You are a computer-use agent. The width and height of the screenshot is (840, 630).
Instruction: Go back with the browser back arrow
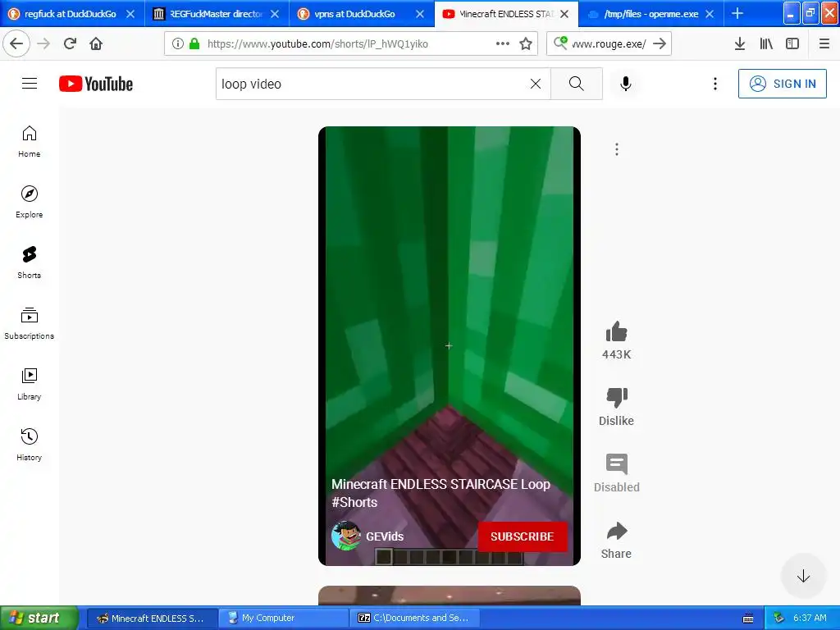pyautogui.click(x=16, y=43)
